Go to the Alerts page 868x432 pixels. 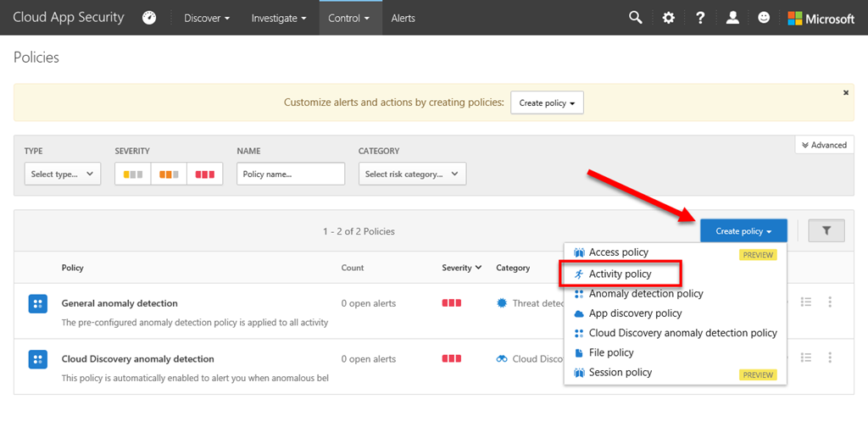pos(403,19)
